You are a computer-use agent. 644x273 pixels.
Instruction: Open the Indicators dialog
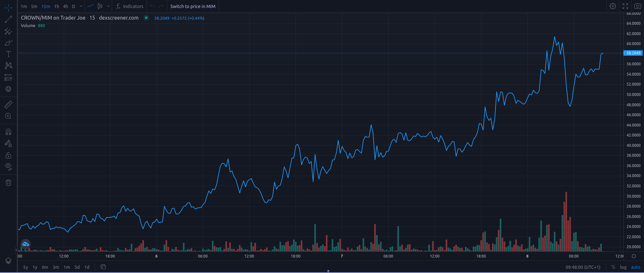129,6
